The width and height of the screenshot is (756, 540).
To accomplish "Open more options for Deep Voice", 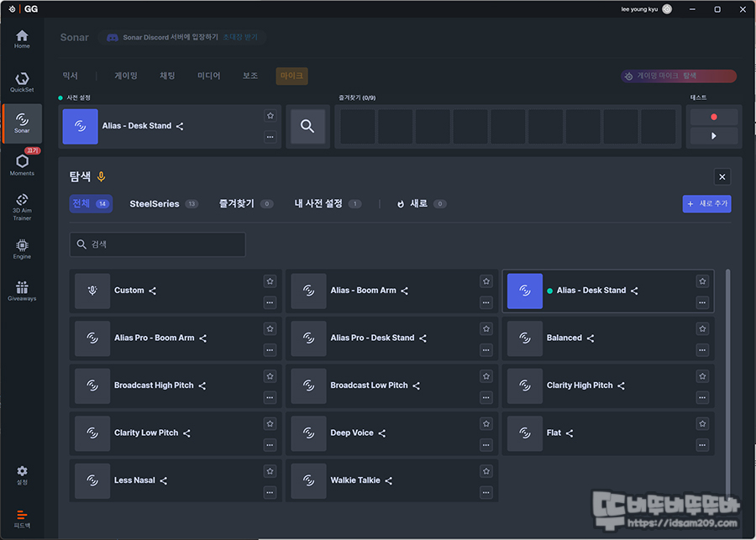I will 486,445.
